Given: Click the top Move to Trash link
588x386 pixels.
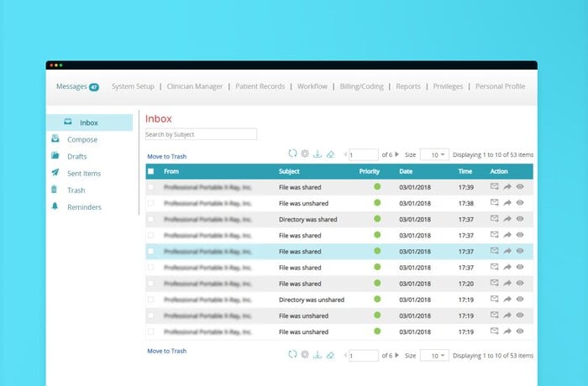Looking at the screenshot, I should [x=166, y=157].
